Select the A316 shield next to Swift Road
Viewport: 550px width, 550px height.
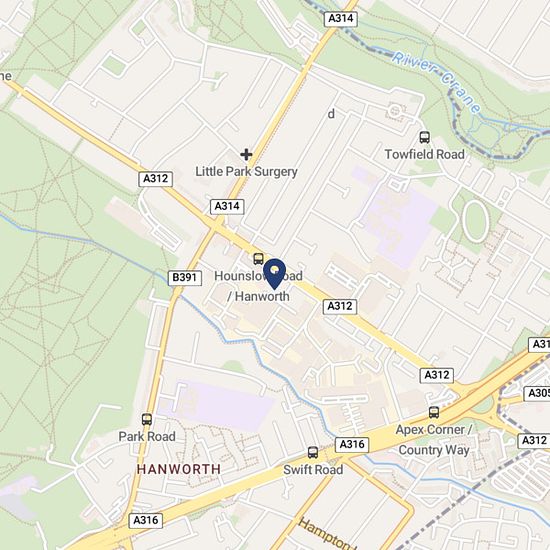(x=352, y=444)
